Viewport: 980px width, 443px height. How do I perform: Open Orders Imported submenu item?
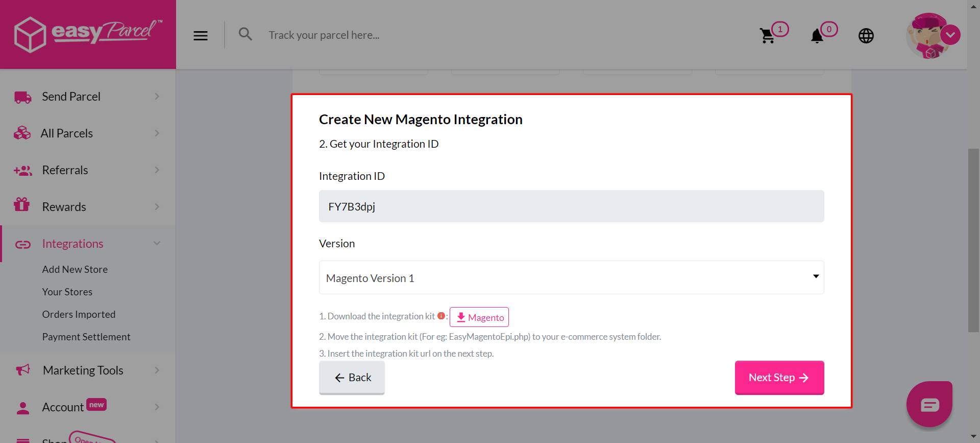[x=79, y=314]
